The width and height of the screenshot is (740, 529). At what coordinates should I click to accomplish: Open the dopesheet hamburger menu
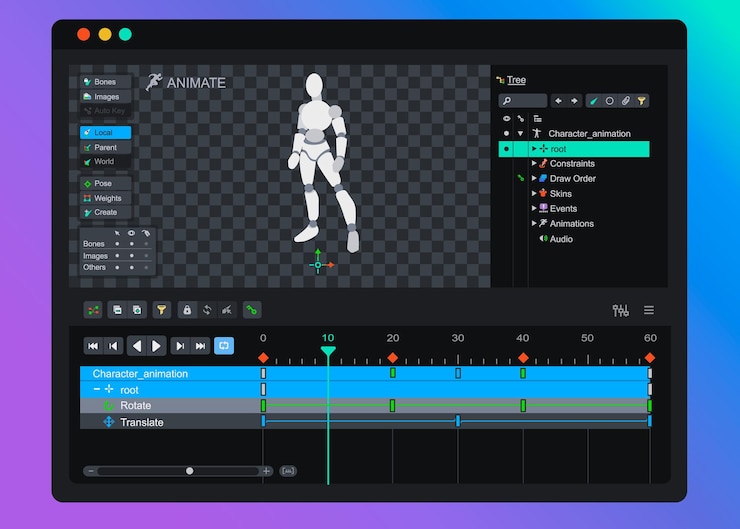tap(649, 310)
